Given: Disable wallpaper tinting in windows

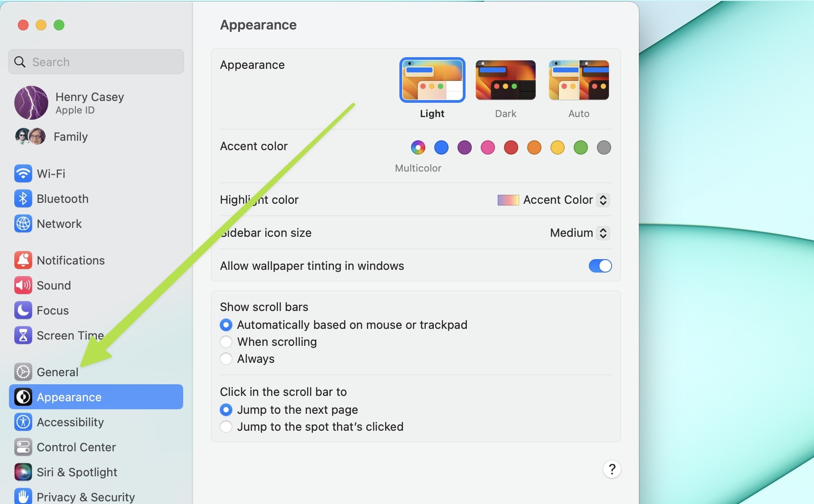Looking at the screenshot, I should coord(600,266).
